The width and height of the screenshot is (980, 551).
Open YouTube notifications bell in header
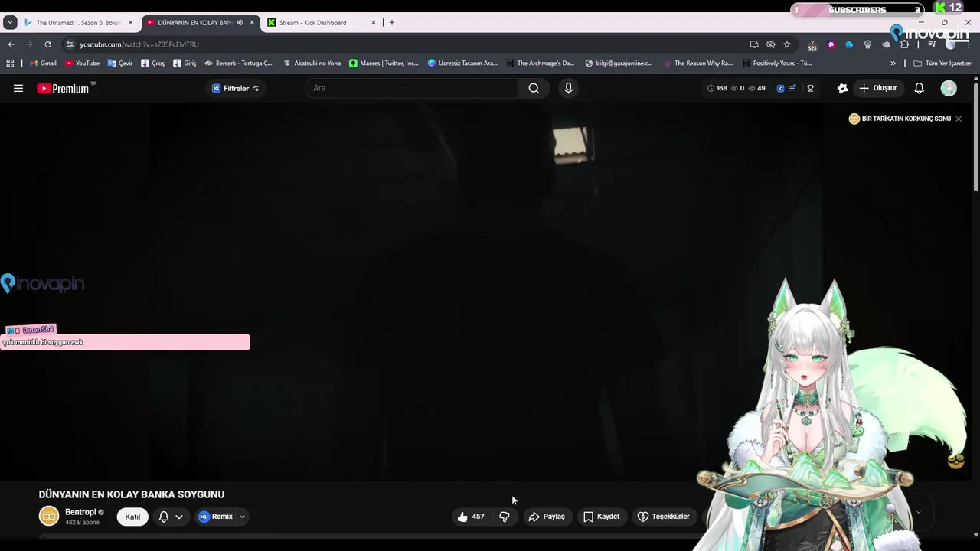click(x=920, y=88)
